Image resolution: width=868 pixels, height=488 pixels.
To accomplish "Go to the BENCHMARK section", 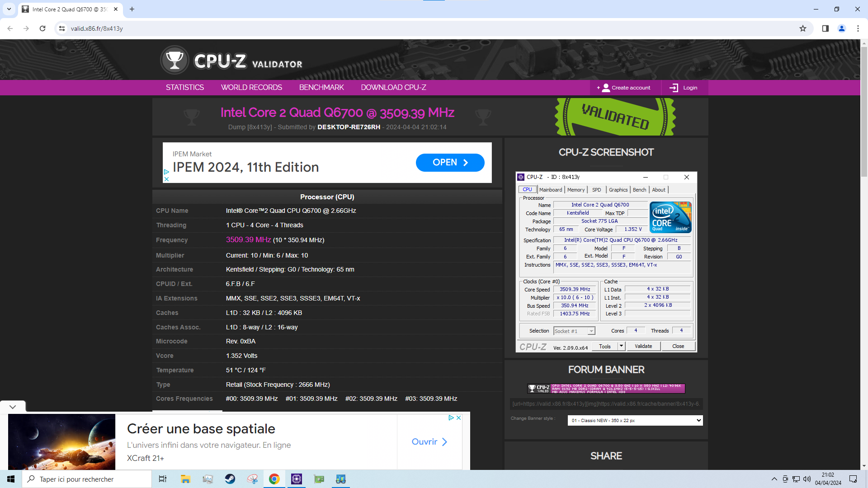I will [x=321, y=88].
